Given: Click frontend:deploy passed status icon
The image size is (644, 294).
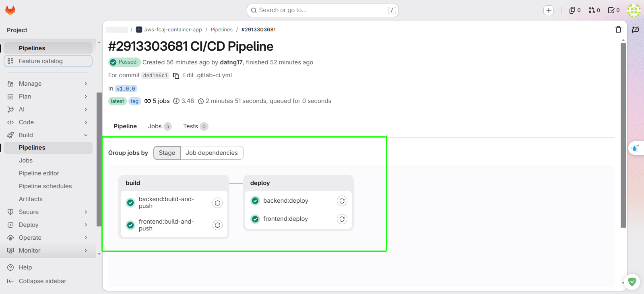Looking at the screenshot, I should click(x=255, y=219).
